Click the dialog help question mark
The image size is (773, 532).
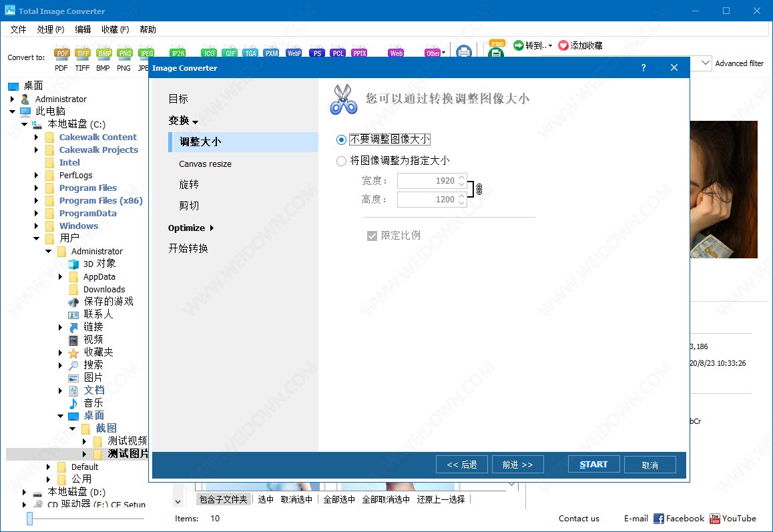tap(643, 67)
